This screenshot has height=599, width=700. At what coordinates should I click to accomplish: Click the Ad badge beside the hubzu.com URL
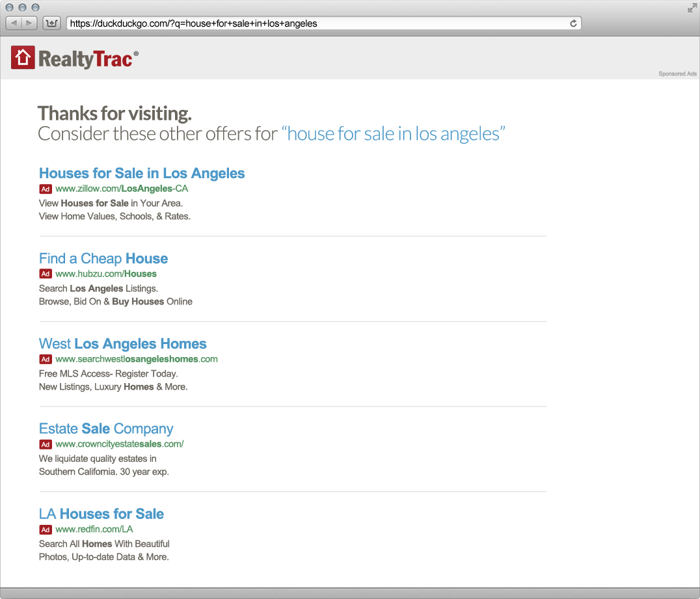click(46, 274)
